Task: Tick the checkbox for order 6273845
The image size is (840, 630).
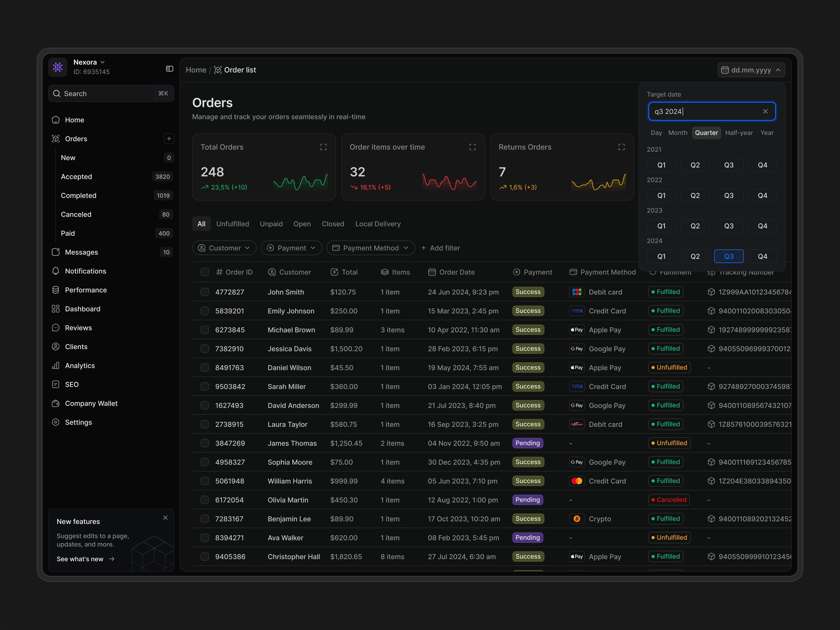Action: point(205,330)
